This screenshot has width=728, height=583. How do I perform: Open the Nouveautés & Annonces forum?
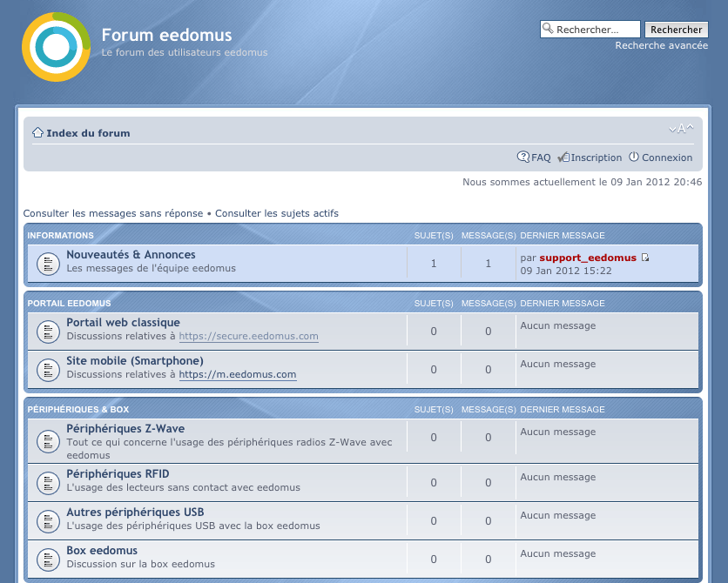coord(131,255)
